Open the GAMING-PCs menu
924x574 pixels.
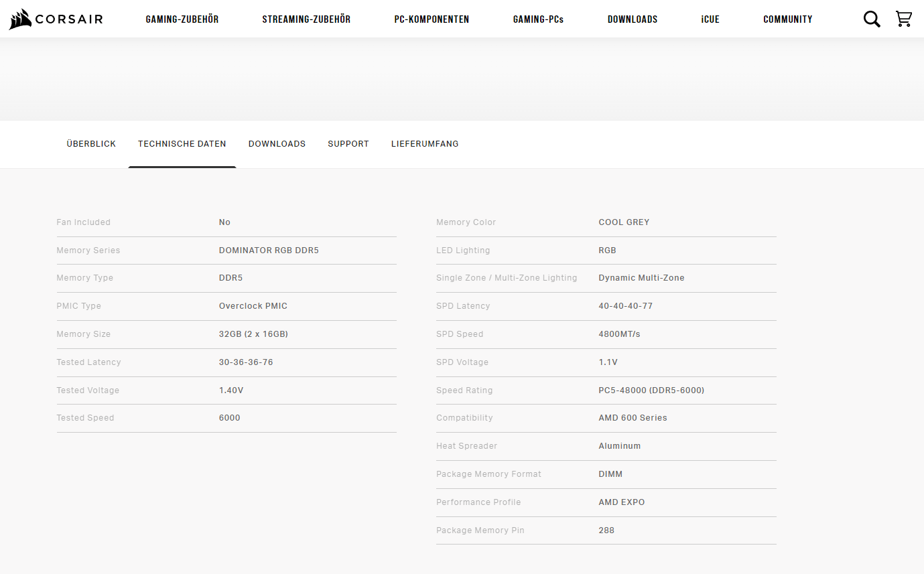click(539, 19)
